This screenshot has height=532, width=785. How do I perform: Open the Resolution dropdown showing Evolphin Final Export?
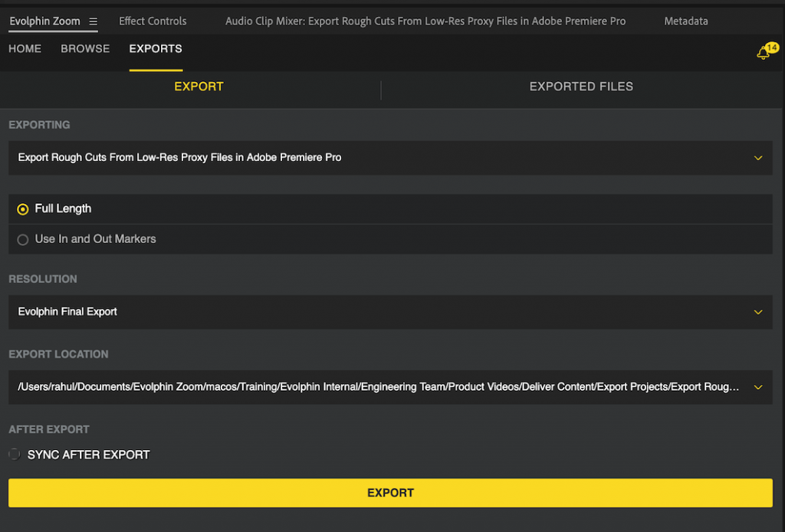click(x=758, y=312)
